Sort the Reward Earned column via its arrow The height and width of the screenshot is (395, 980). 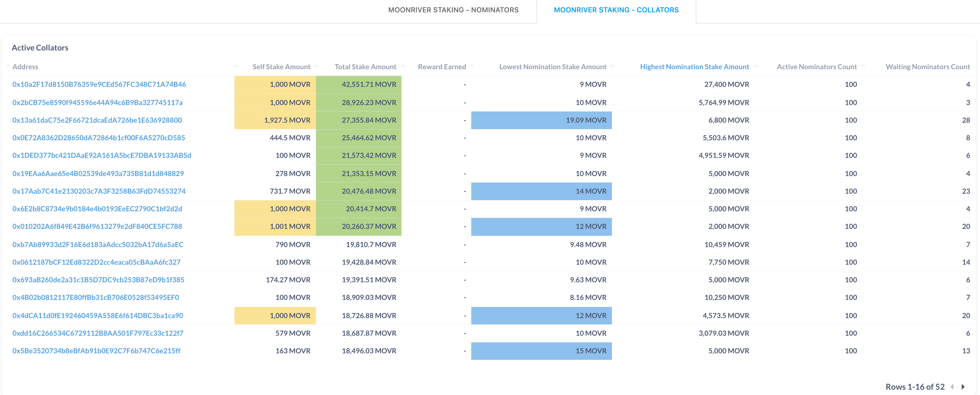[x=473, y=65]
